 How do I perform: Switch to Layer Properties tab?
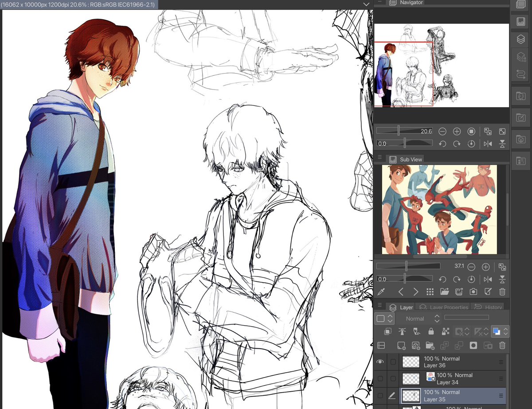coord(443,307)
